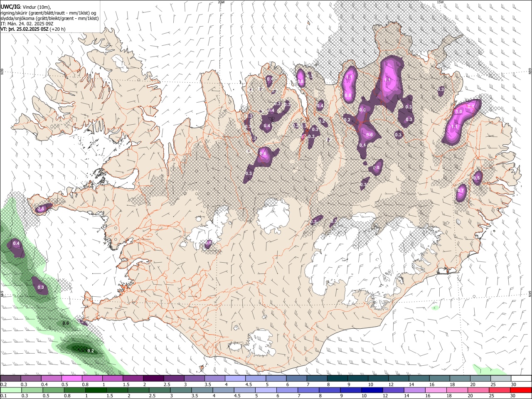Click the "1.0" precipitation value on the map
Screen dimensions: 532x399
tap(459, 112)
